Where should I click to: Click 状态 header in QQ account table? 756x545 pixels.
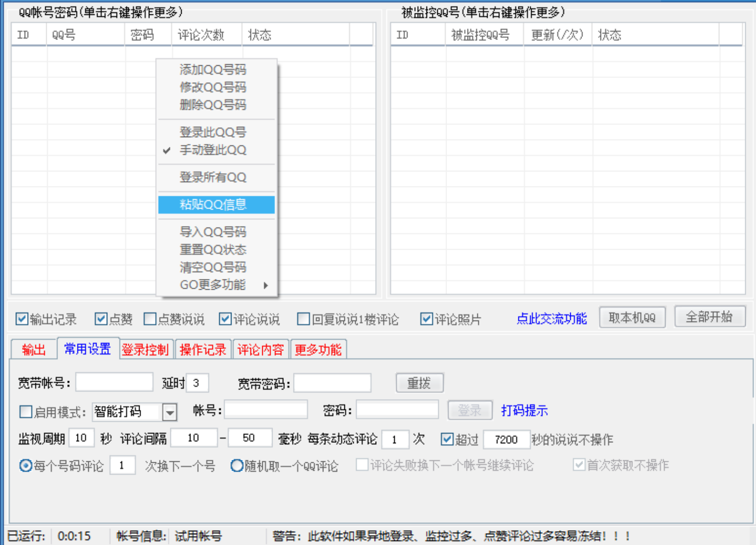[x=296, y=35]
